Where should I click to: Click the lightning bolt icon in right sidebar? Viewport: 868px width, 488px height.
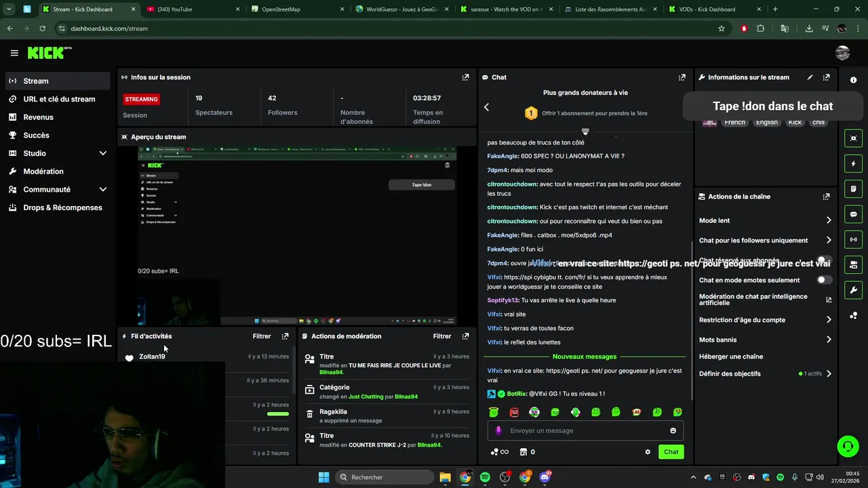(853, 163)
